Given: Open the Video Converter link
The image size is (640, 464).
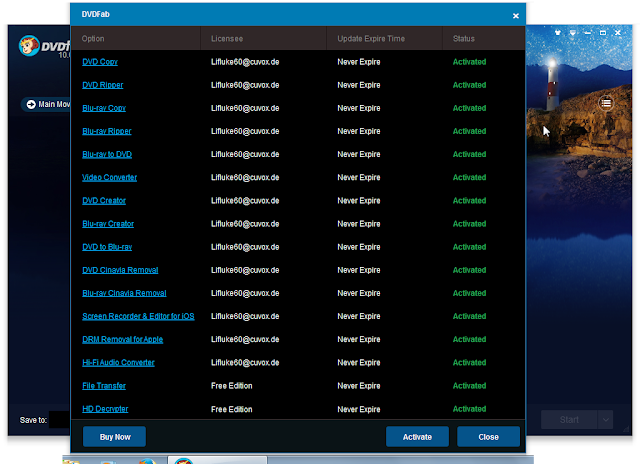Looking at the screenshot, I should 109,178.
